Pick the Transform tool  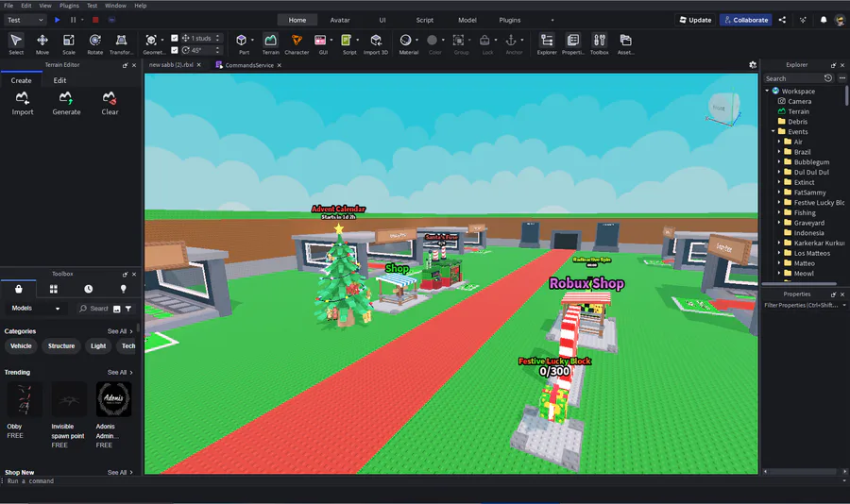pos(122,44)
